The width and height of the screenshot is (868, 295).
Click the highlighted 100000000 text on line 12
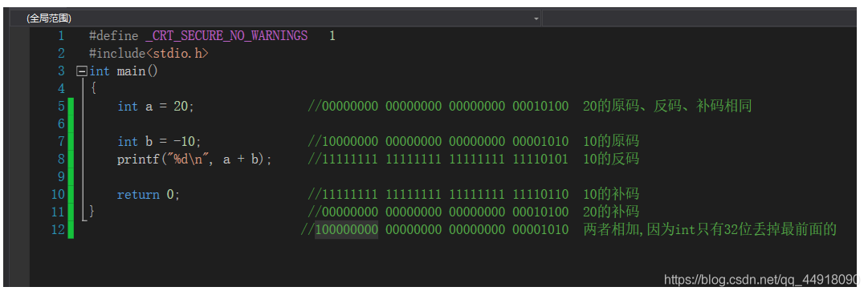click(x=347, y=230)
